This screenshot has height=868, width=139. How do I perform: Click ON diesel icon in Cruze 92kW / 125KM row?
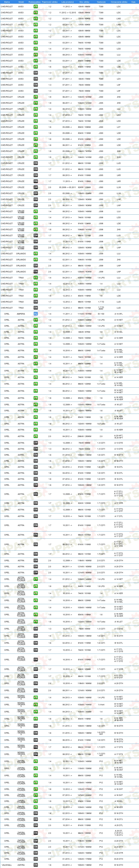click(36, 187)
